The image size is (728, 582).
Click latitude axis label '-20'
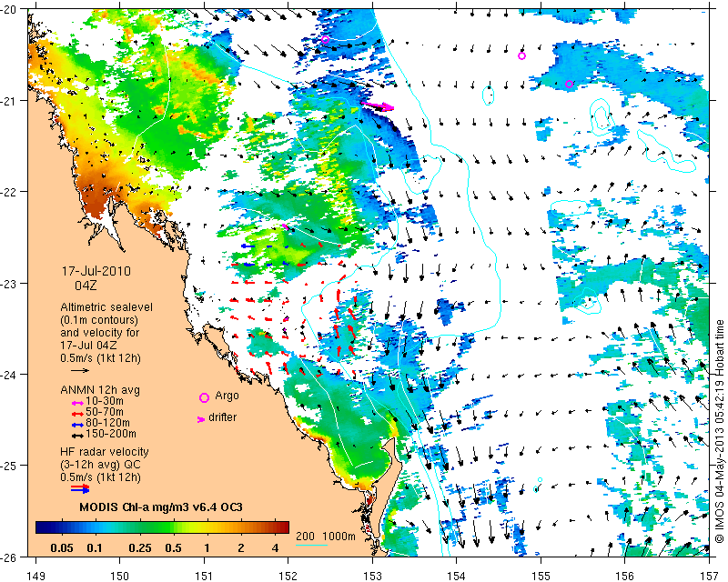pyautogui.click(x=7, y=10)
